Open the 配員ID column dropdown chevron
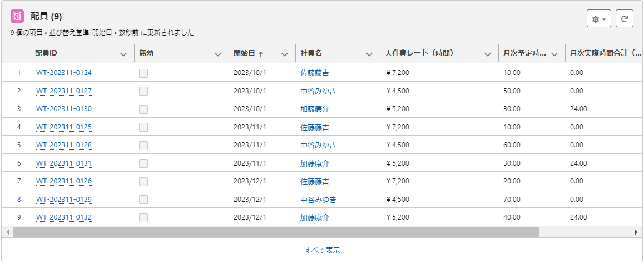The width and height of the screenshot is (644, 264). (123, 54)
